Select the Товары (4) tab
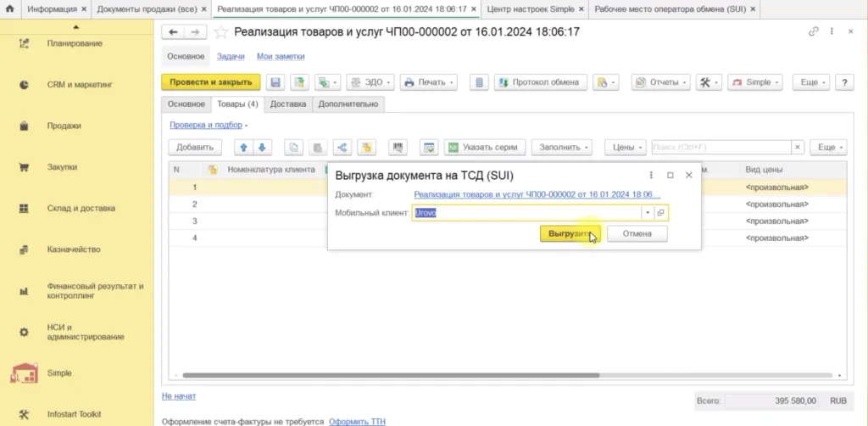Viewport: 868px width, 426px height. [x=237, y=104]
